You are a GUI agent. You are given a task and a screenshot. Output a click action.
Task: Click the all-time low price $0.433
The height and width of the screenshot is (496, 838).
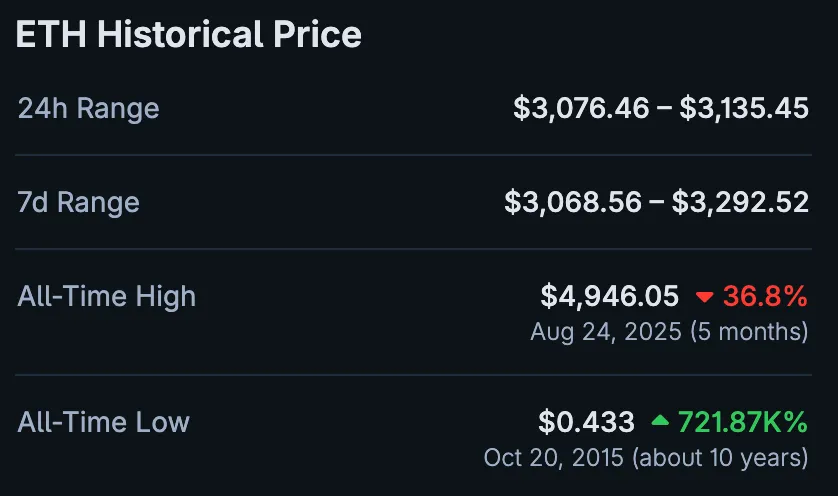[x=586, y=422]
